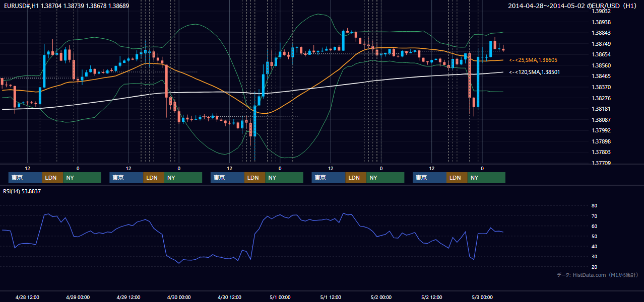The width and height of the screenshot is (644, 302).
Task: Click the 25 SMA label reading 1.38605
Action: pyautogui.click(x=533, y=60)
